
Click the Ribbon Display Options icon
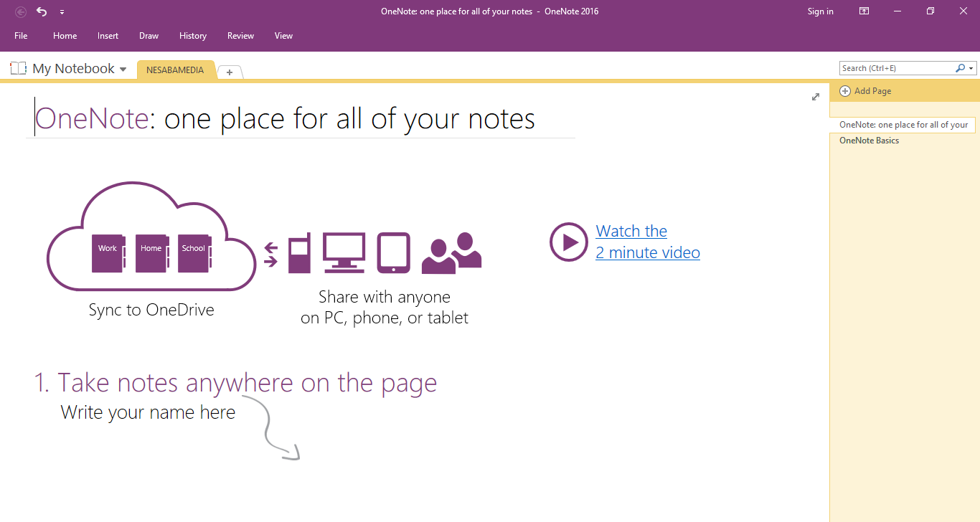tap(864, 11)
